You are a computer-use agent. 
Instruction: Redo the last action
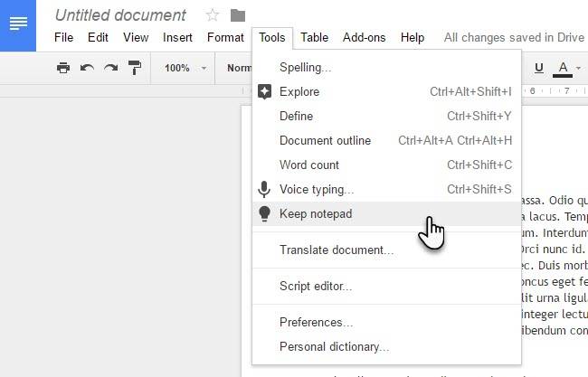[111, 68]
